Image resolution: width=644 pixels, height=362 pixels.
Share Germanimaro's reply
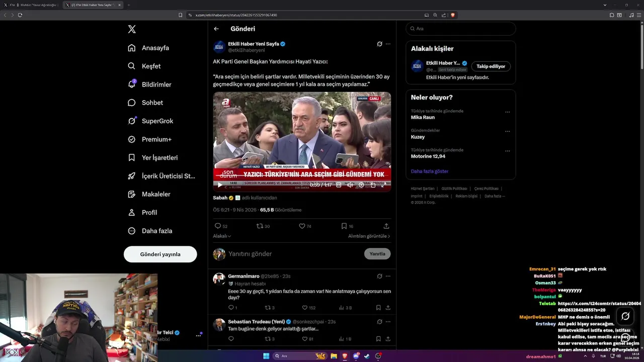pos(388,308)
